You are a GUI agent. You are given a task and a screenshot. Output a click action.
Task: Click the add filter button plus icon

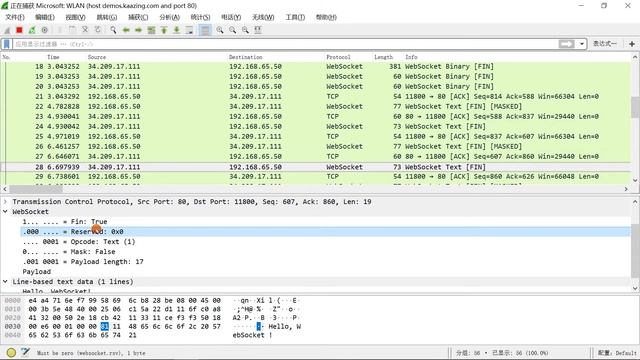pyautogui.click(x=631, y=44)
